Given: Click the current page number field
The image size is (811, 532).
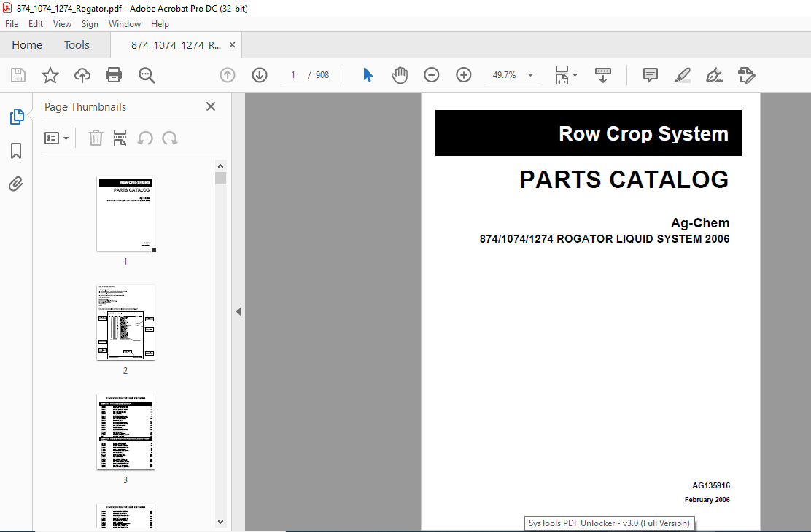Looking at the screenshot, I should [x=292, y=75].
